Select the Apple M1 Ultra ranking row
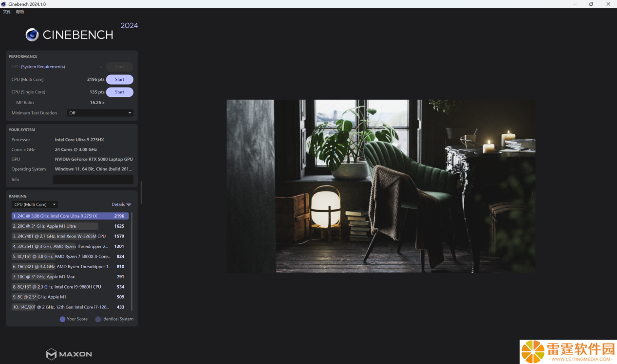The width and height of the screenshot is (617, 364). coord(70,226)
